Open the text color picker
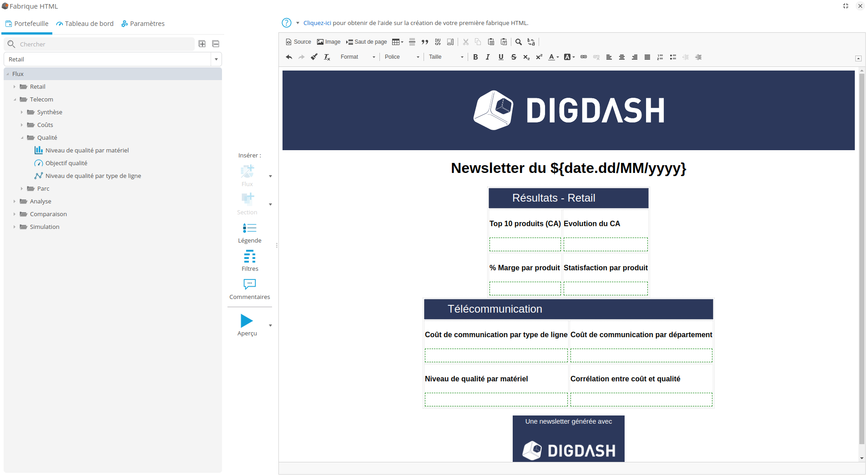This screenshot has height=476, width=868. (552, 57)
